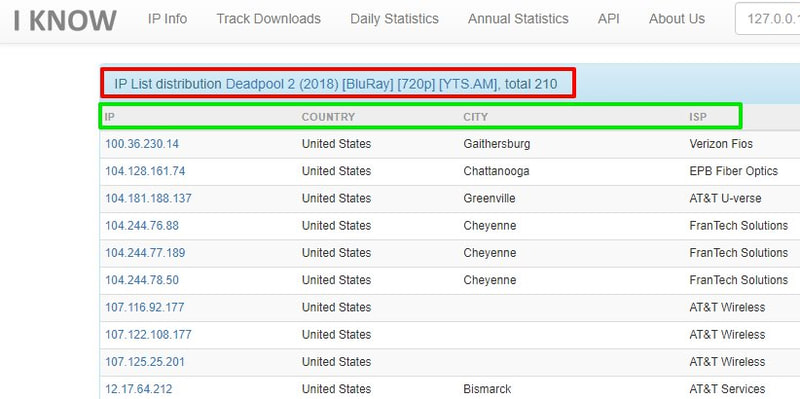Click the ISP column header
This screenshot has width=800, height=399.
[698, 117]
